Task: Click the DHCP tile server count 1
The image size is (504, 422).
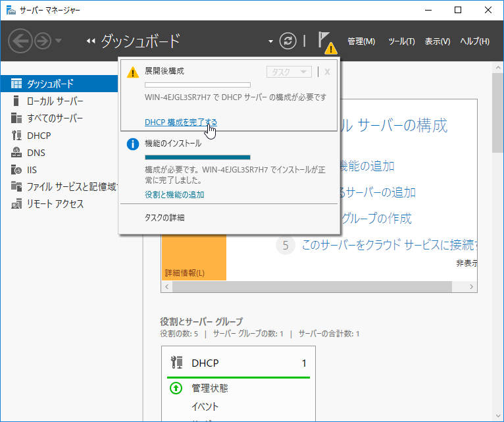Action: tap(304, 363)
